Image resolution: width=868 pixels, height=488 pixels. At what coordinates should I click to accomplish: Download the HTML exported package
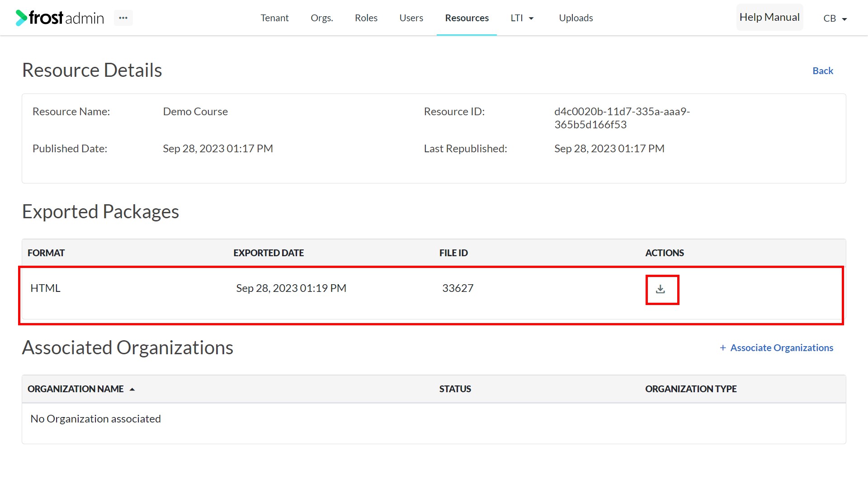(660, 289)
